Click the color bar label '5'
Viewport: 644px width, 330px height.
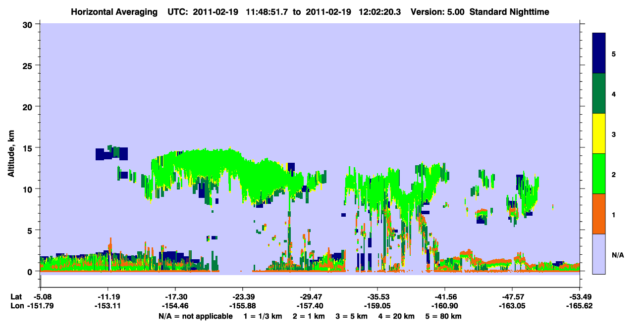(613, 53)
